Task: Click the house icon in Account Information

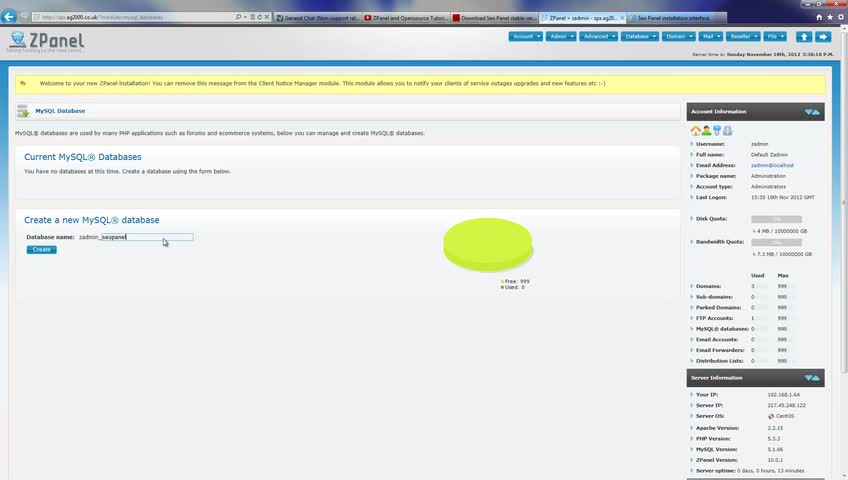Action: (x=695, y=130)
